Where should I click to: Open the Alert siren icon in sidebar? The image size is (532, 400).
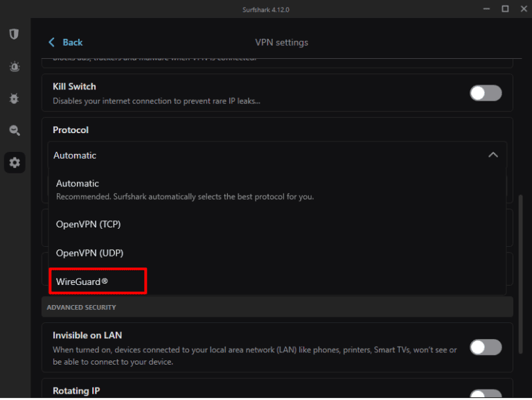(x=14, y=67)
